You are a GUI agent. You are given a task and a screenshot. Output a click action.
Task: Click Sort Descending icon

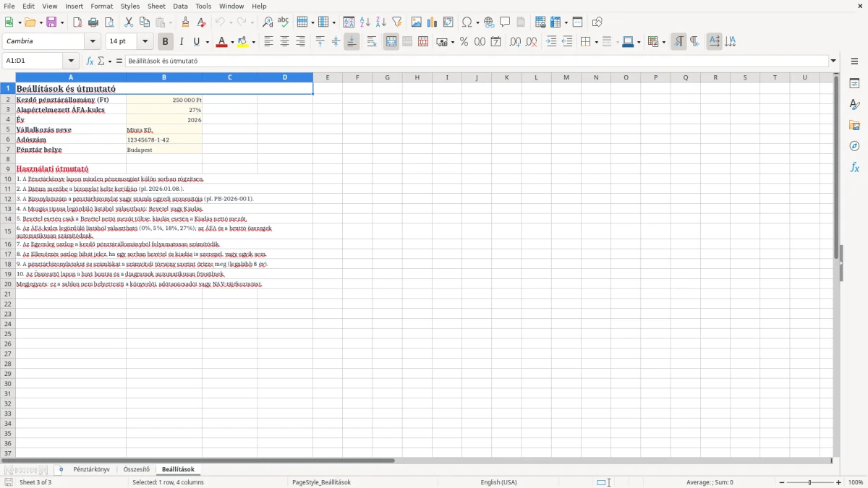click(381, 22)
